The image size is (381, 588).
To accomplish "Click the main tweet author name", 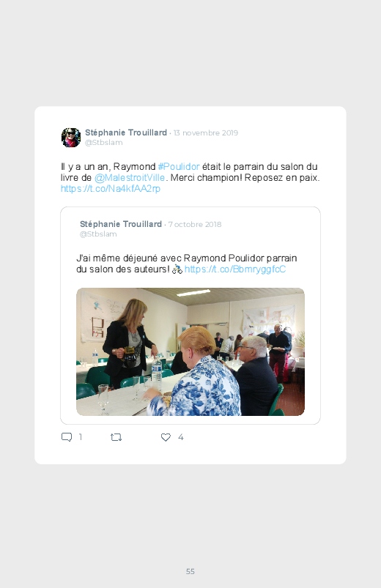I will coord(126,133).
